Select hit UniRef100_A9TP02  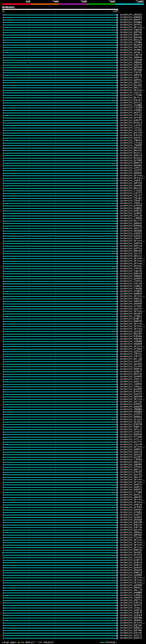pos(131,25)
